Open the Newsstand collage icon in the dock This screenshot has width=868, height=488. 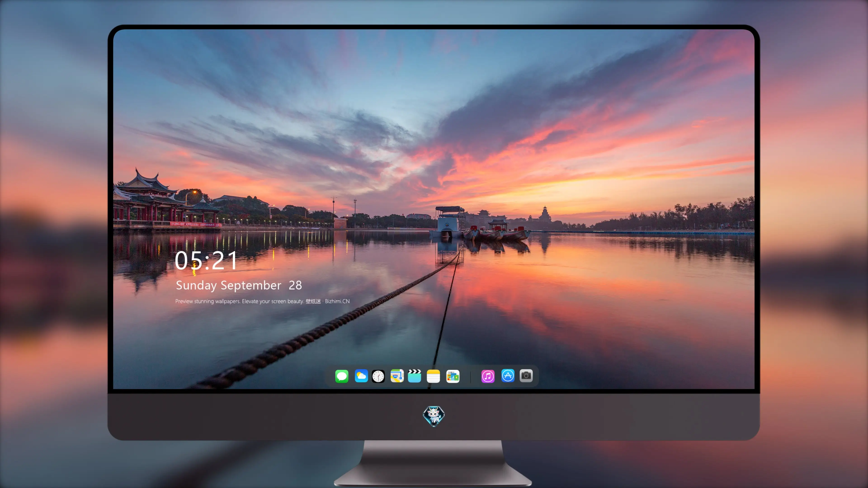click(453, 376)
